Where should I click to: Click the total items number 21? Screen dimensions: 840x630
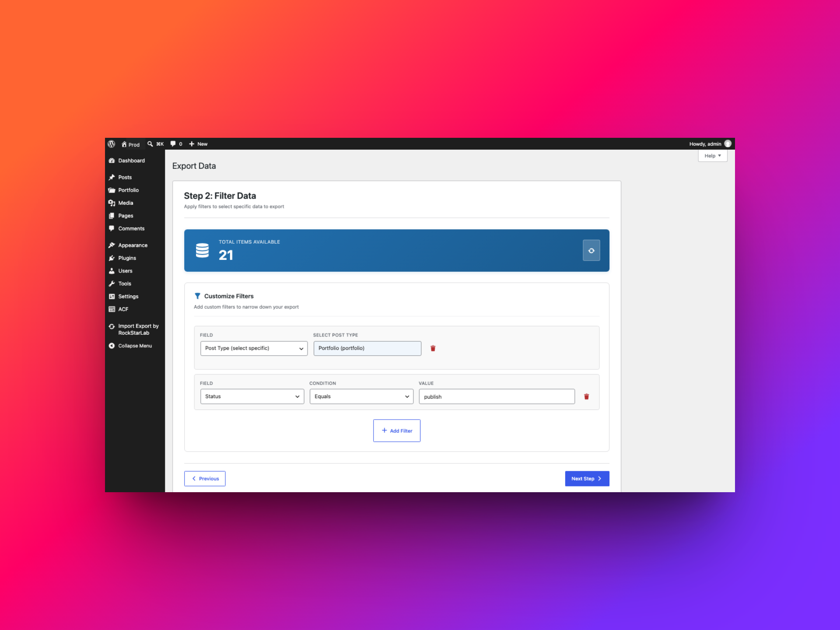[x=226, y=255]
